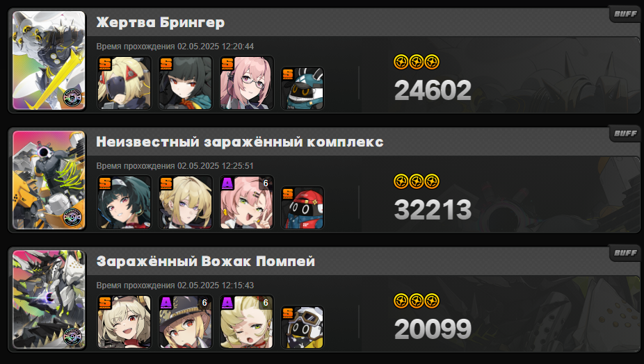Screen dimensions: 644x364
Task: Select the black-haired red-eyed agent in first team
Action: click(185, 83)
